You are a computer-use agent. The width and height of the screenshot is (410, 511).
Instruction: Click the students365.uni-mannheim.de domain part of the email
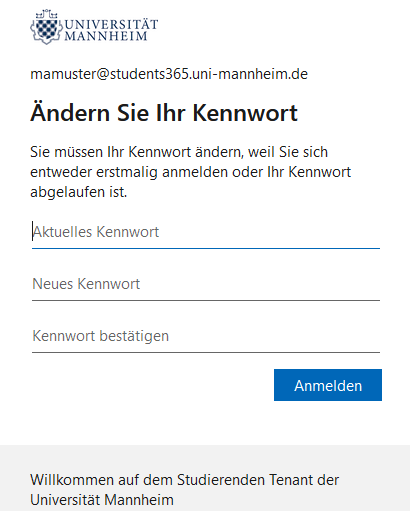tap(209, 74)
